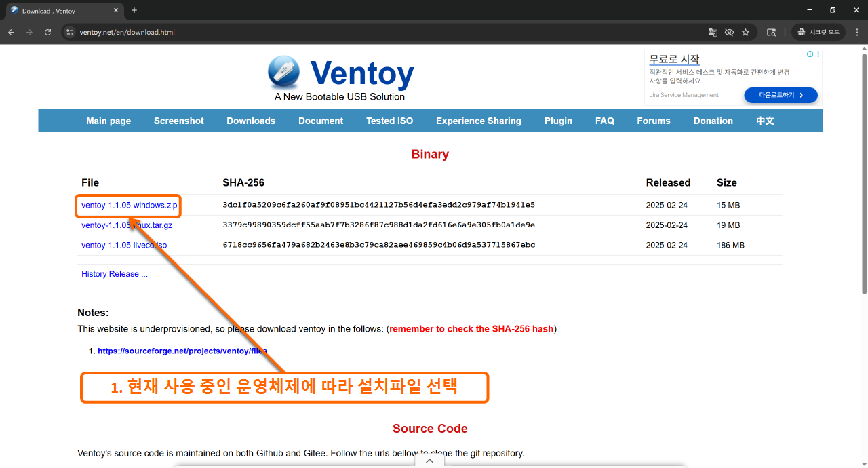Navigate back using the back arrow
This screenshot has height=468, width=868.
coord(11,32)
